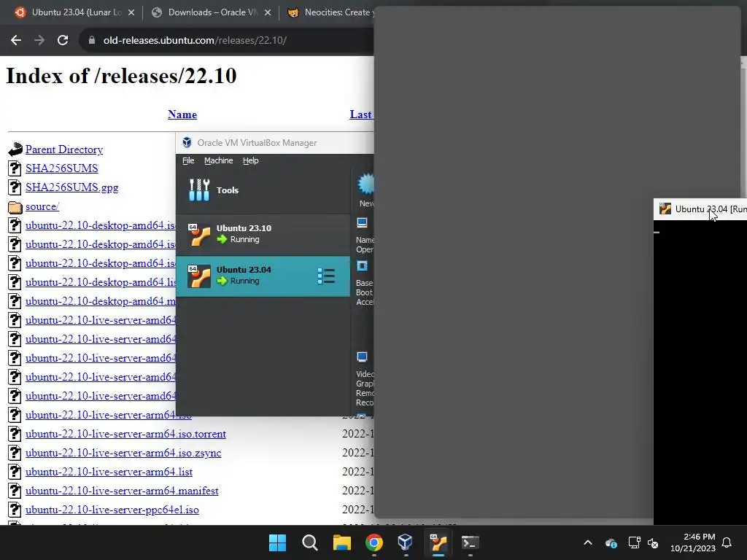The image size is (747, 560).
Task: Expand the General details section icon
Action: click(362, 222)
